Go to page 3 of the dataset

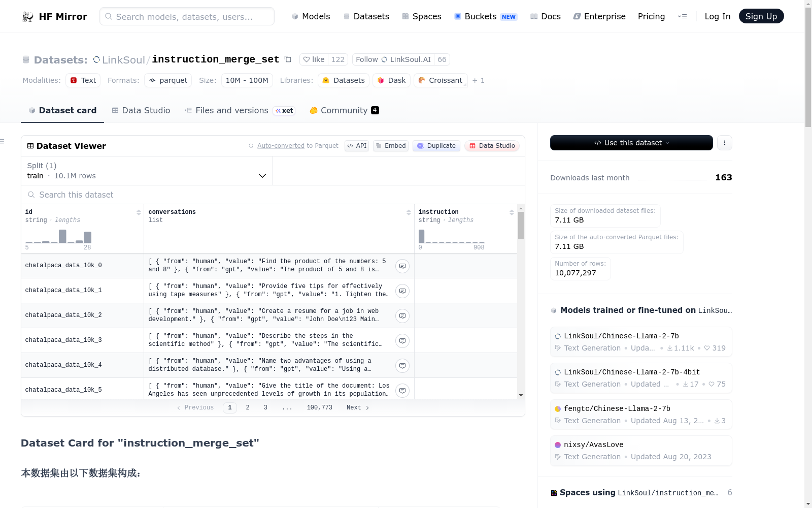pos(265,407)
